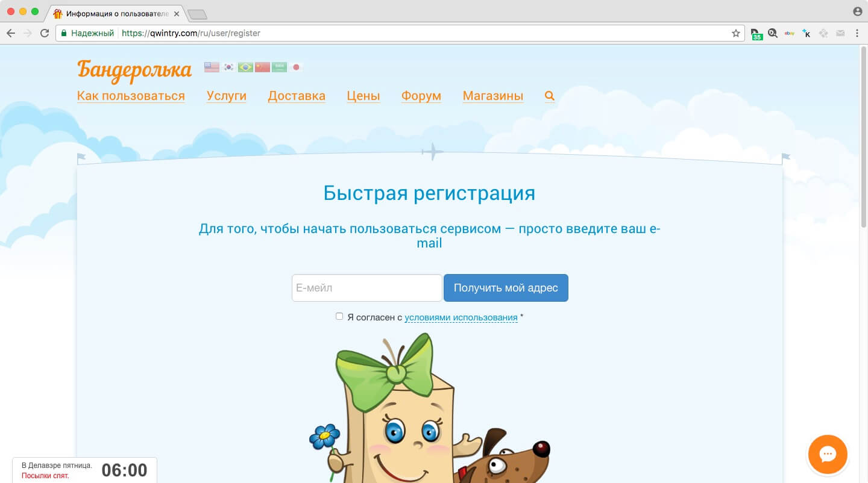Open the Доставка menu item
Viewport: 868px width, 483px height.
pyautogui.click(x=297, y=96)
